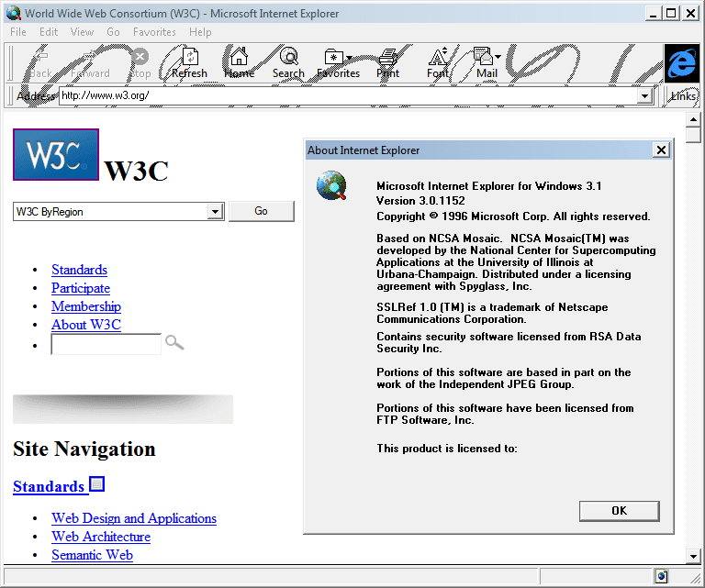Click the Address URL field
Screen dimensions: 705x588
tap(349, 95)
